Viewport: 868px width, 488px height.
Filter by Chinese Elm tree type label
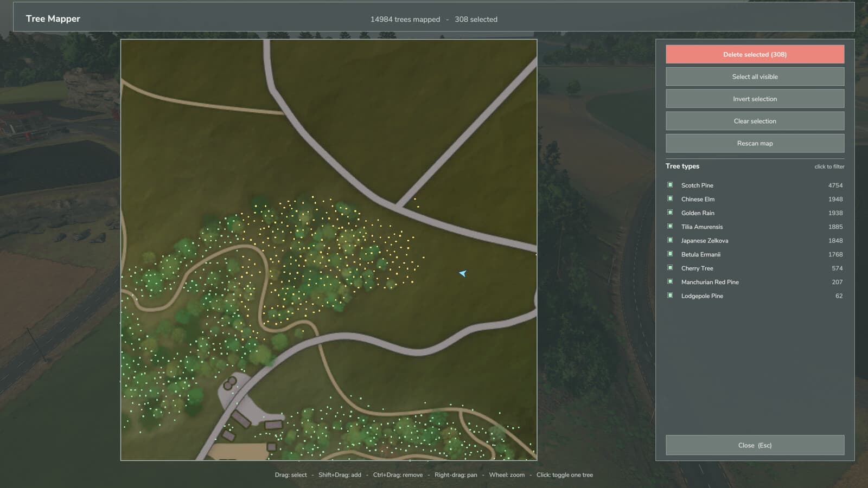click(x=698, y=199)
